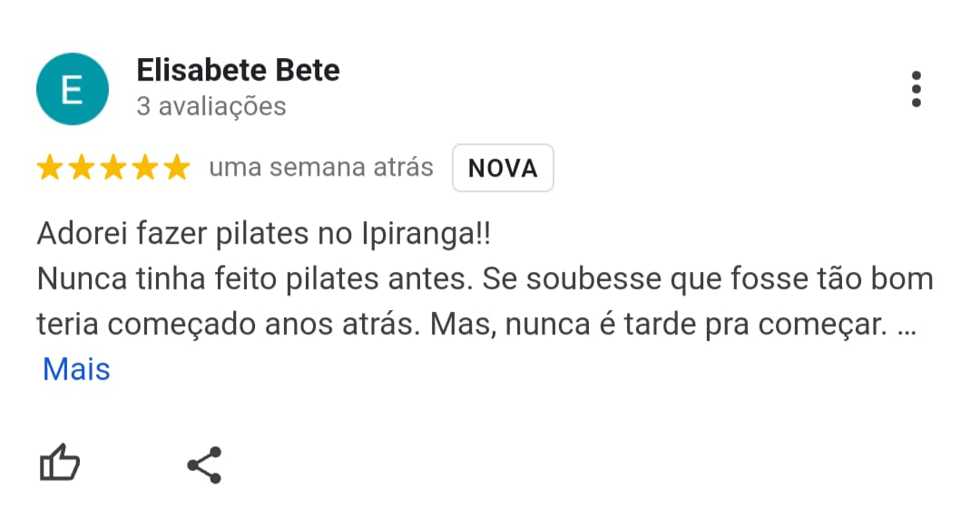Like the review with thumbs-up icon
The image size is (980, 514).
60,463
